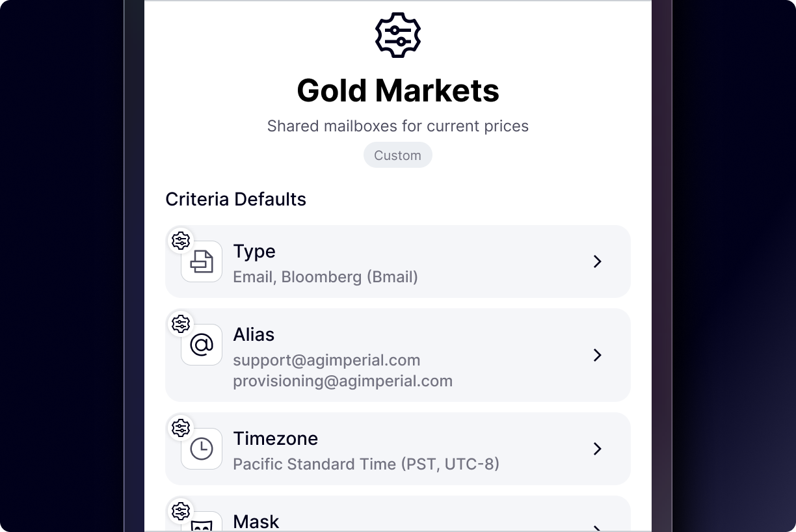This screenshot has height=532, width=796.
Task: Click the Gold Markets settings icon at top
Action: 398,35
